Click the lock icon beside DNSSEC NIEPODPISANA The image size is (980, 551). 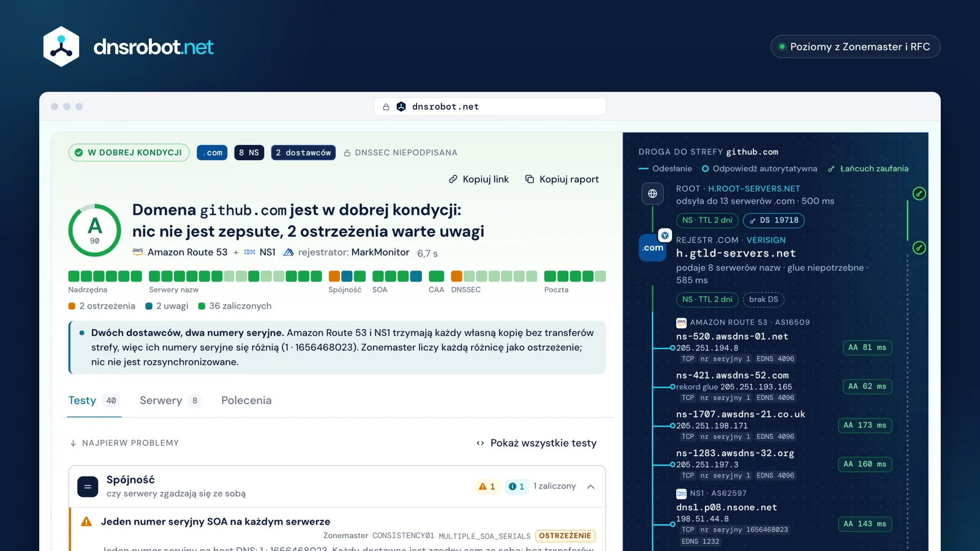click(x=347, y=153)
